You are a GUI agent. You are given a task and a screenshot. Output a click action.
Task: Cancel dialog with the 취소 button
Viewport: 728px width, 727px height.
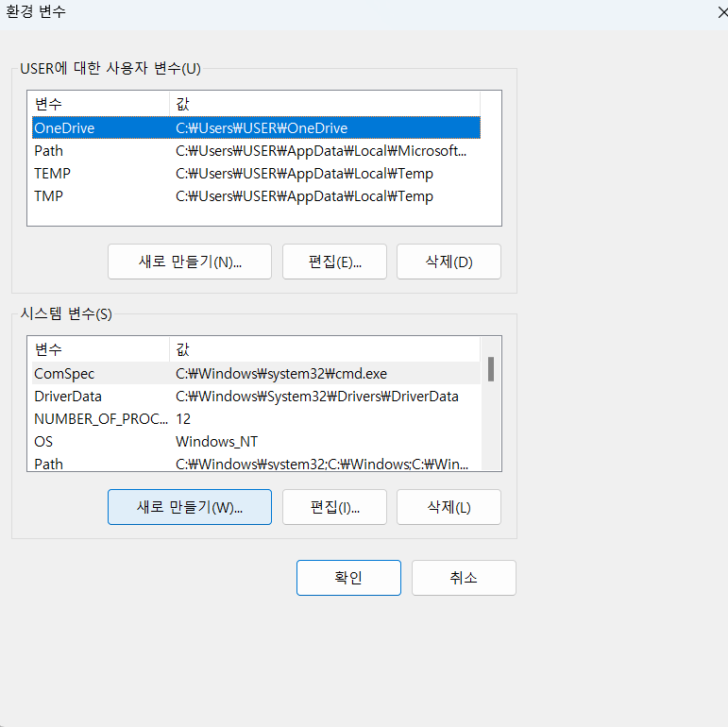[x=464, y=578]
